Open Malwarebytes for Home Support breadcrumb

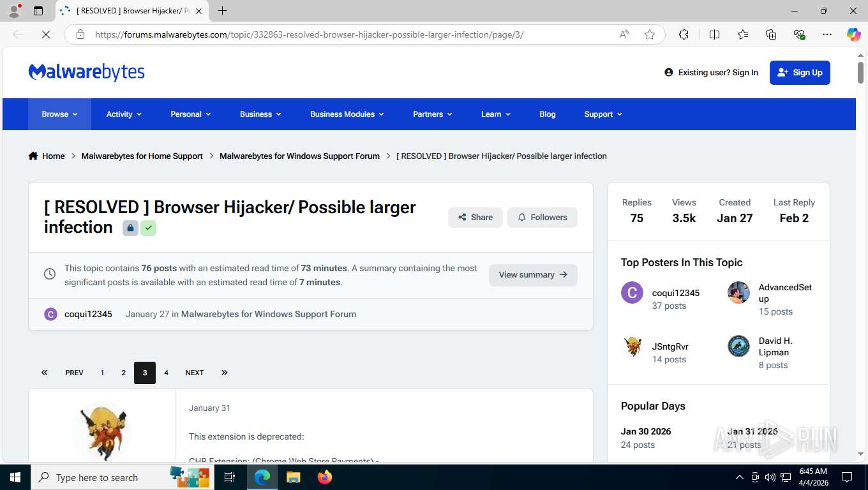click(142, 156)
